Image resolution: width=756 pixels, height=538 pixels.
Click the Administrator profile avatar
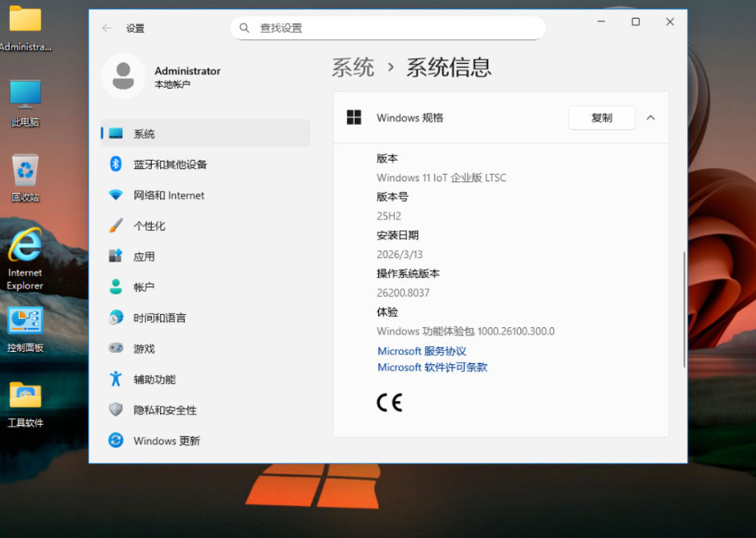[123, 76]
